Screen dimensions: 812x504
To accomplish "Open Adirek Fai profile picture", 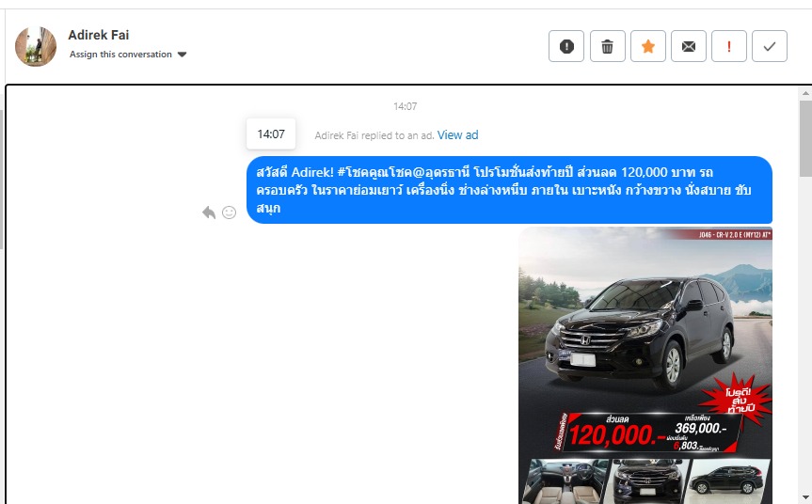I will pyautogui.click(x=36, y=47).
